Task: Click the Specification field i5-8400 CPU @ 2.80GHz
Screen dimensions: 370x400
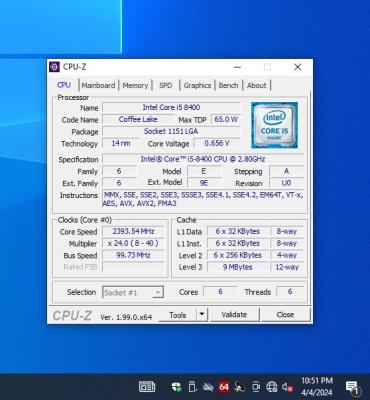Action: click(x=203, y=159)
